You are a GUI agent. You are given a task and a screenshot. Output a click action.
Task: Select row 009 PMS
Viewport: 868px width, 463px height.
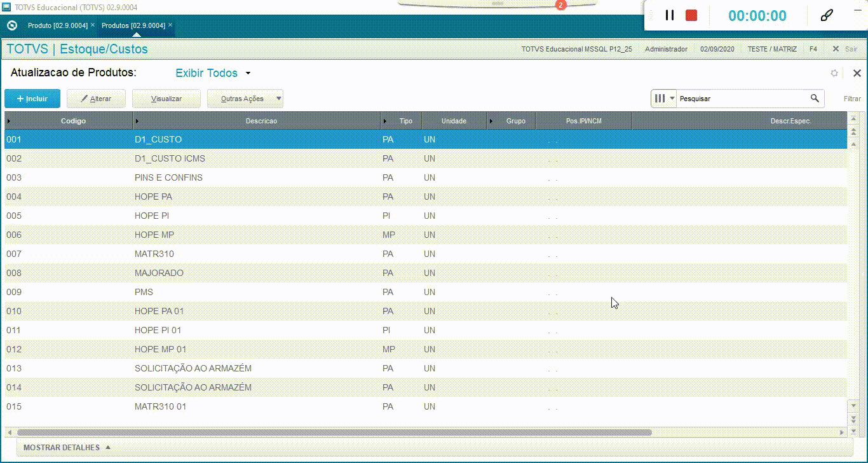pos(426,292)
